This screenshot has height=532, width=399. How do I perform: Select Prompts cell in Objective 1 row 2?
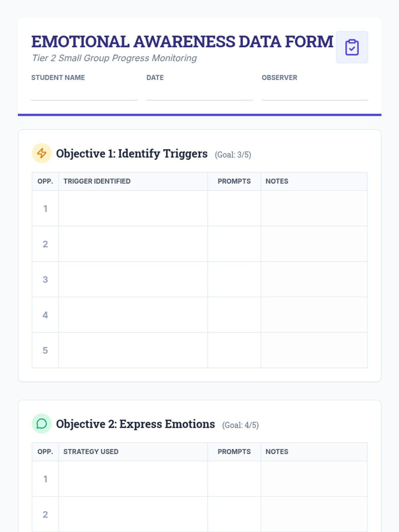[x=234, y=244]
